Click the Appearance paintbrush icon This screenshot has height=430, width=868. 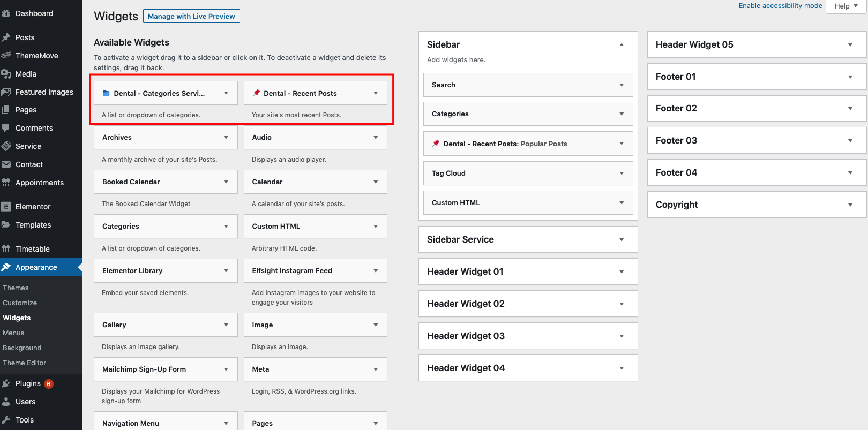(6, 267)
